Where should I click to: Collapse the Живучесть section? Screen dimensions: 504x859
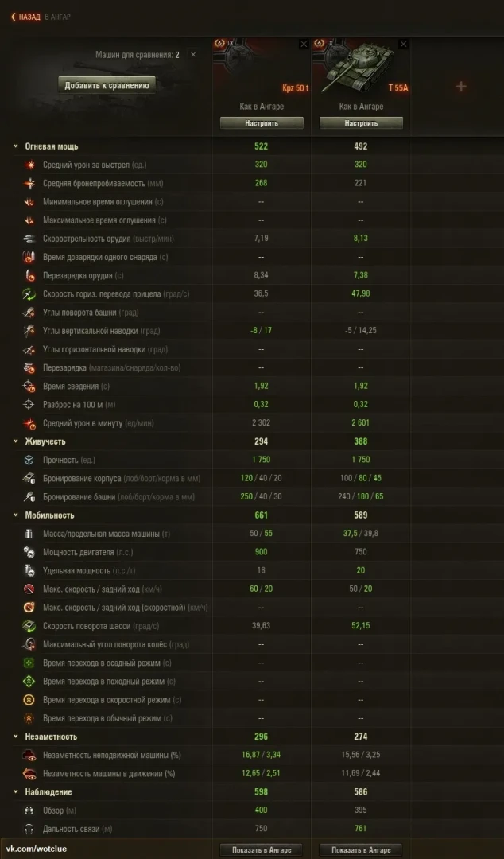coord(16,441)
